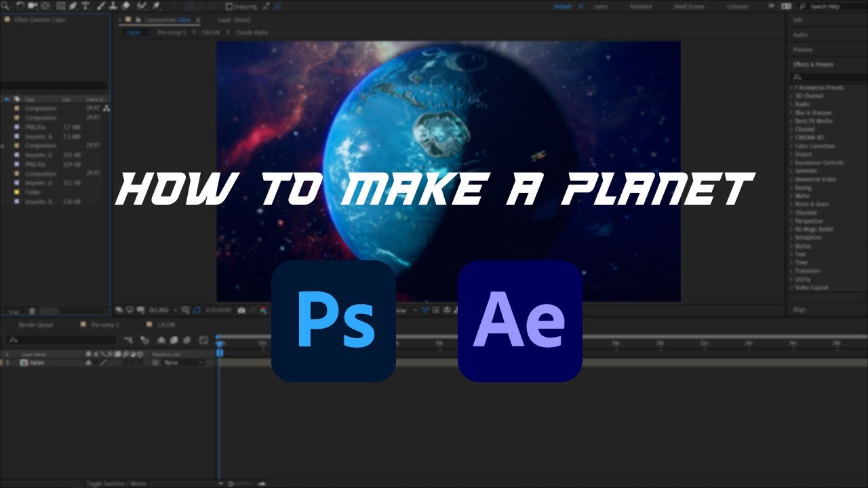Click the Effects & Presets search magnifier
868x488 pixels.
tap(797, 77)
